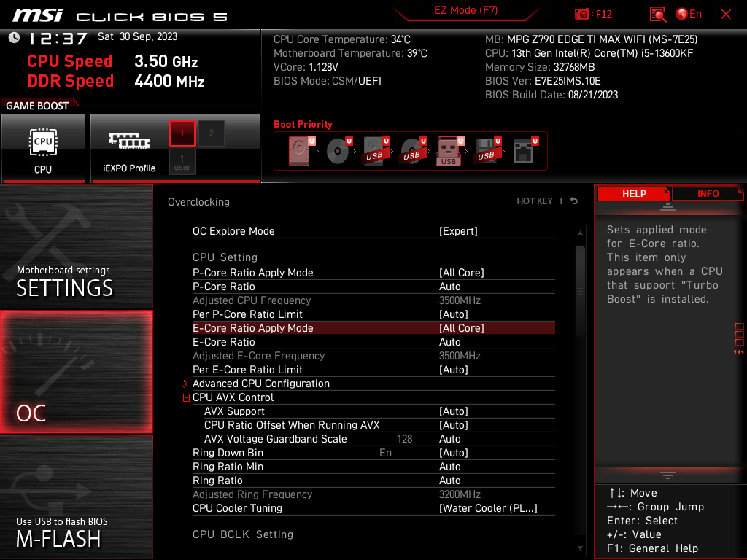Select iEXPO profile 1
This screenshot has height=560, width=747.
(182, 133)
